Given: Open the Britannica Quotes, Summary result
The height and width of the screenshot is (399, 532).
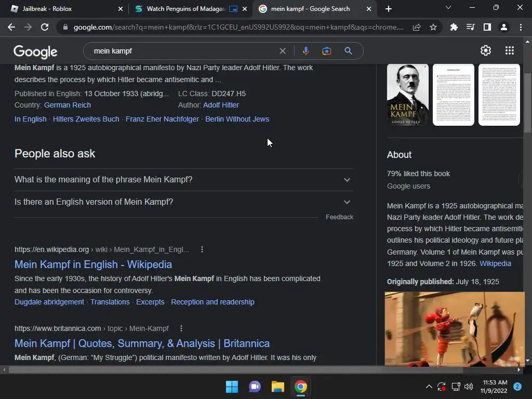Looking at the screenshot, I should click(x=142, y=343).
